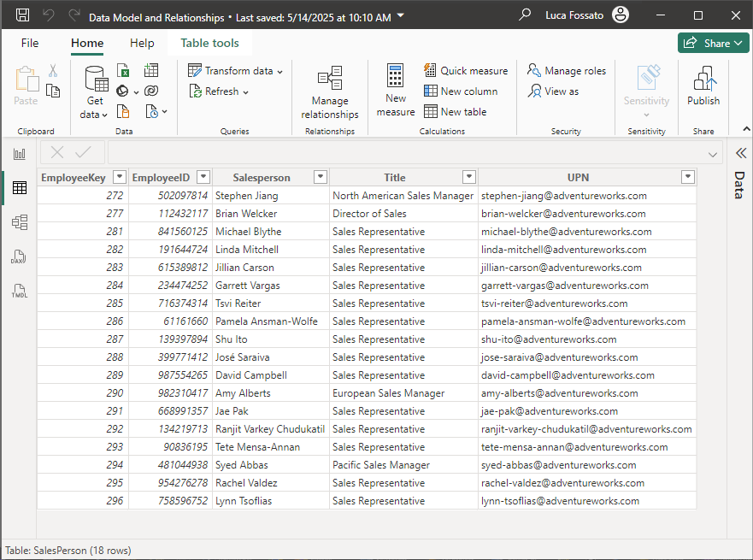Open OneLake data hub icon
Image resolution: width=753 pixels, height=560 pixels.
123,91
